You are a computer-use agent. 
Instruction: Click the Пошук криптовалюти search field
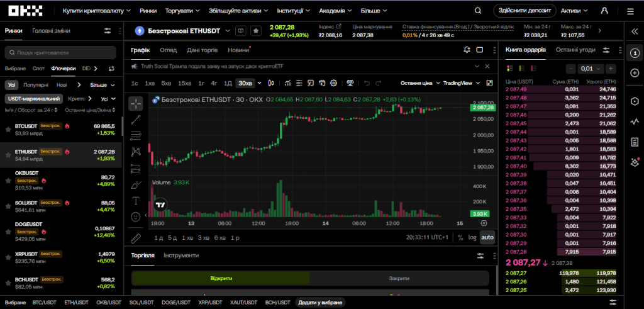click(62, 53)
